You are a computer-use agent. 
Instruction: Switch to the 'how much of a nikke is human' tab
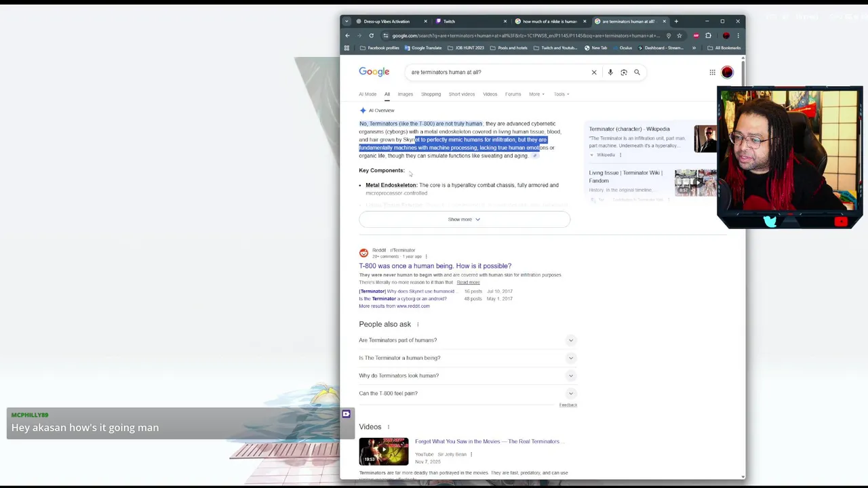(549, 21)
